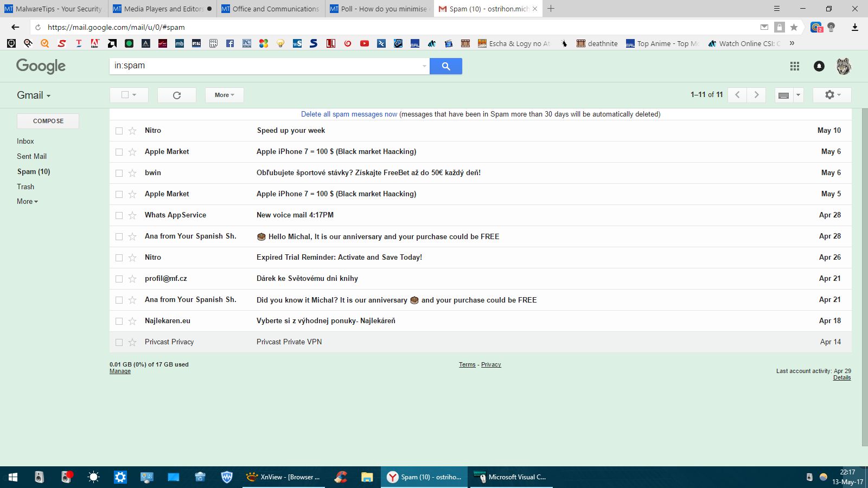
Task: Refresh the spam message list
Action: click(x=177, y=95)
